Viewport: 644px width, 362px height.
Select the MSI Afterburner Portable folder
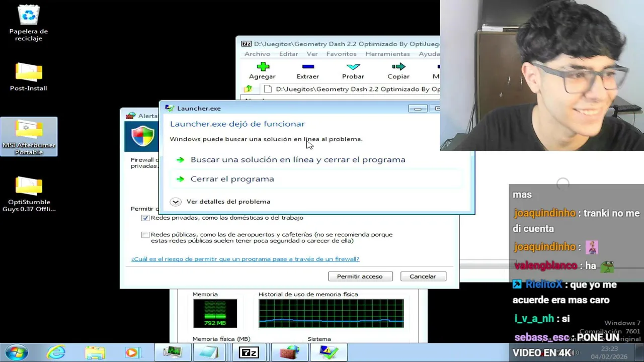point(29,137)
